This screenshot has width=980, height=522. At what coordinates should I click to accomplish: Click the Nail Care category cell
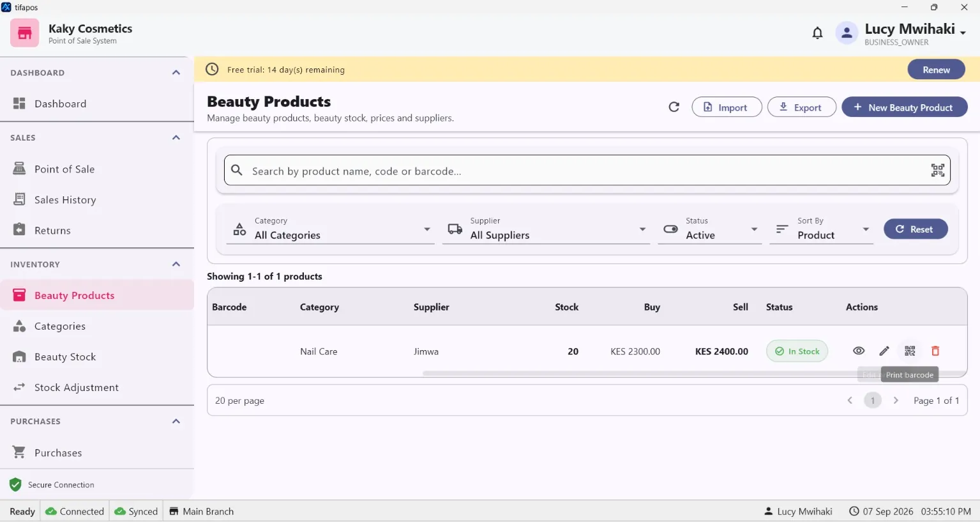tap(319, 351)
